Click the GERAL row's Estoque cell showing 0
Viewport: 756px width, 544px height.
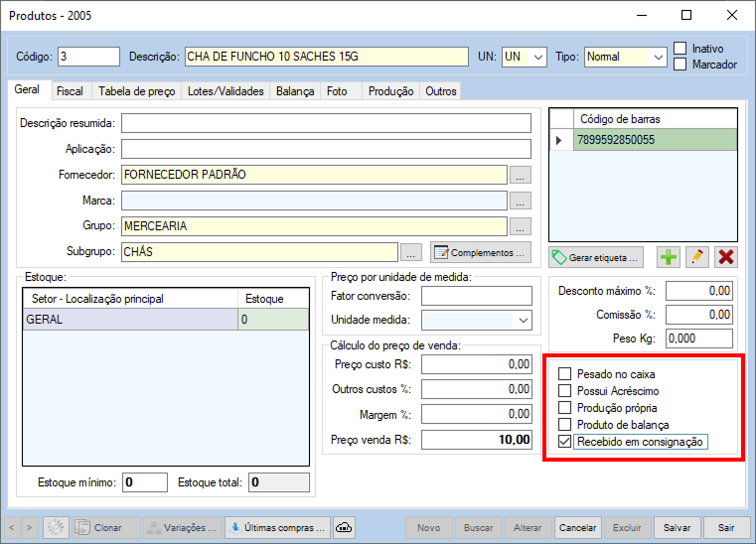273,320
